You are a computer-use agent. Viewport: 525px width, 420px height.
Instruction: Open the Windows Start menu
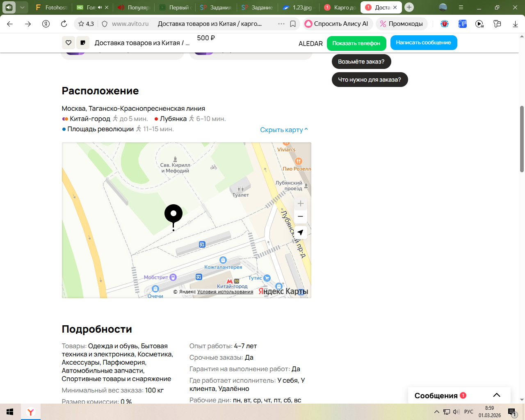pyautogui.click(x=10, y=412)
